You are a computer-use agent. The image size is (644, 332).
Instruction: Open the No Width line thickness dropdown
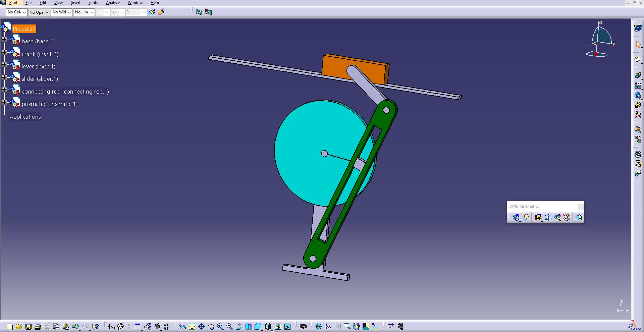click(x=61, y=12)
